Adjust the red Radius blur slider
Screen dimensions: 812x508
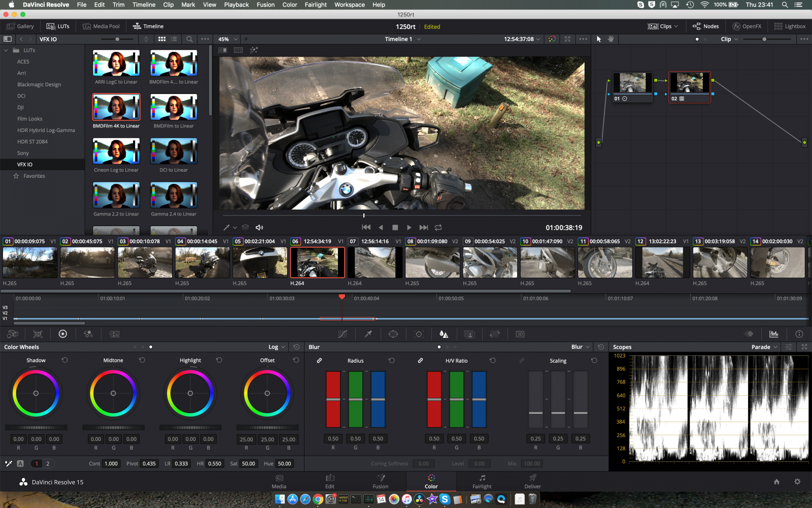click(x=333, y=399)
